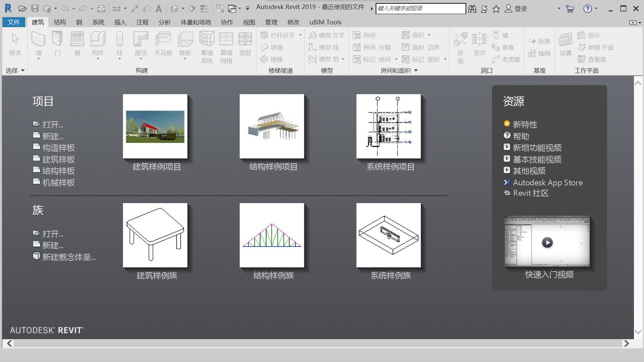Select the Door (门) tool icon
This screenshot has width=644, height=362.
pyautogui.click(x=57, y=40)
